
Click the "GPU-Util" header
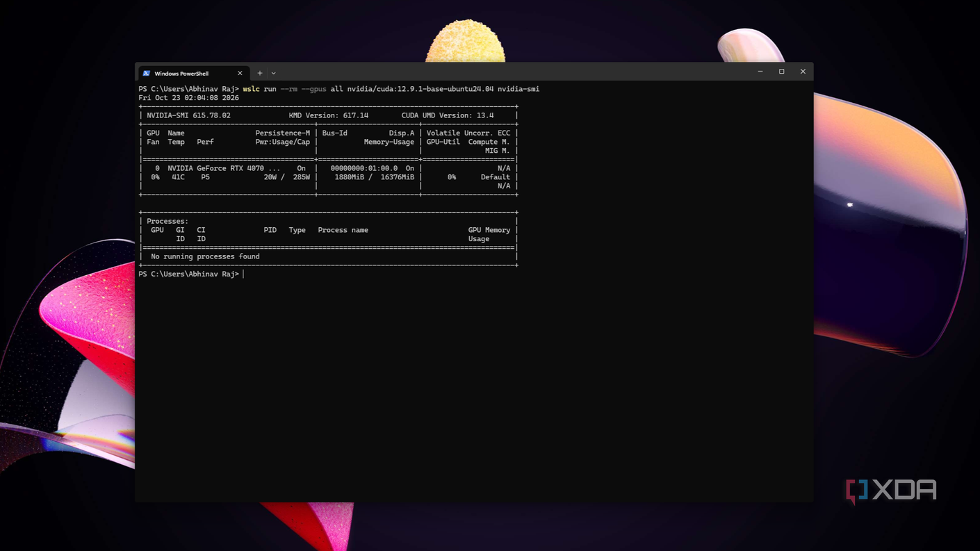coord(443,142)
